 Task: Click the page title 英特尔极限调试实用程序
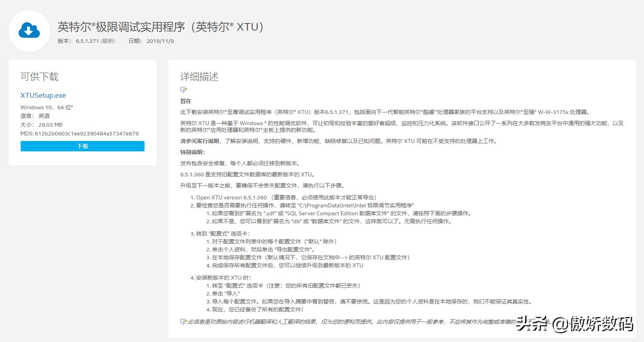[161, 27]
